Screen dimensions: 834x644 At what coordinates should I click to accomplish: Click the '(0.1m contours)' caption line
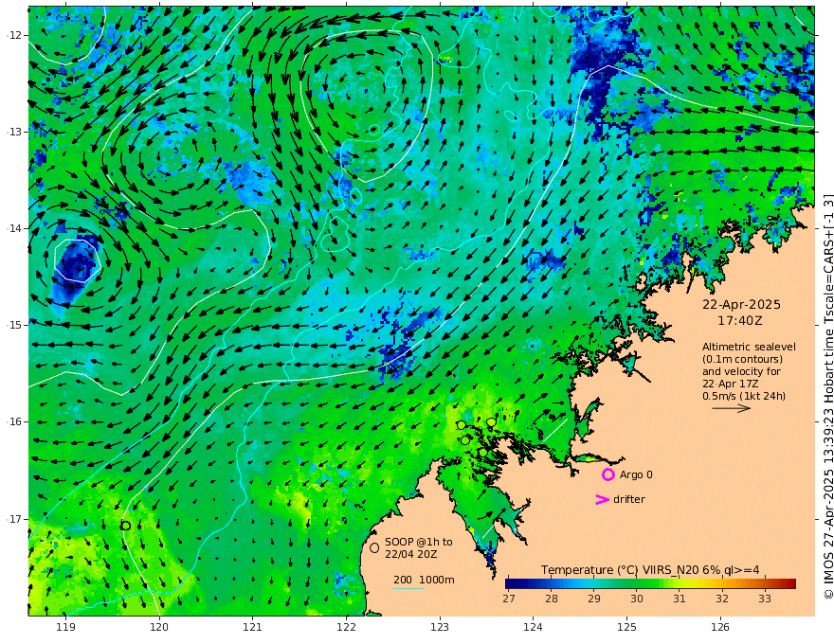coord(742,359)
